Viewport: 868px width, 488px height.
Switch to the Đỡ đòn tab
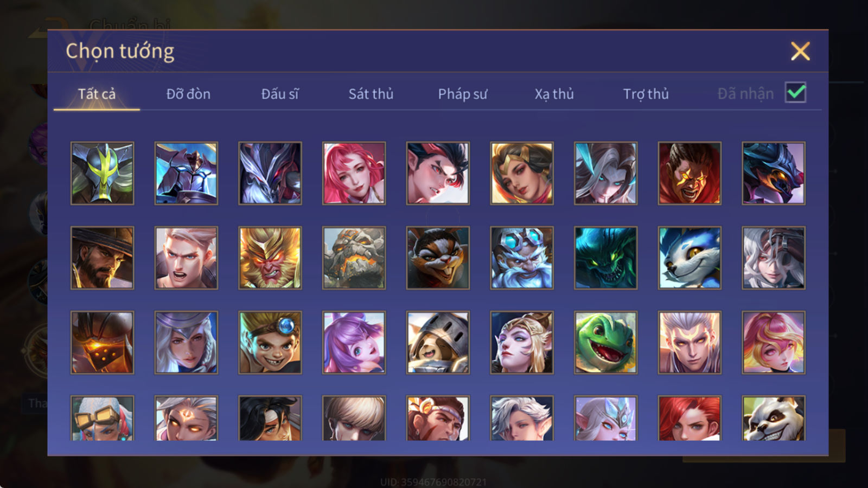(x=188, y=94)
